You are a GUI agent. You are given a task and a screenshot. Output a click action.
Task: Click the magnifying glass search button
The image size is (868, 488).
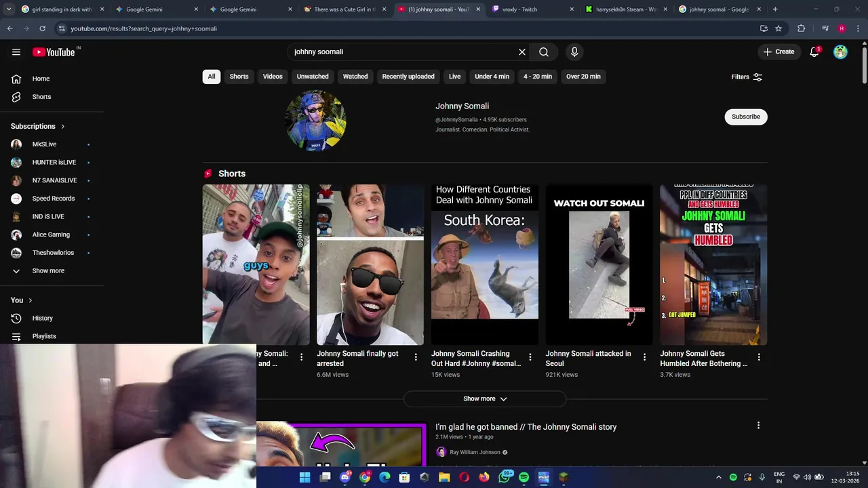click(544, 52)
